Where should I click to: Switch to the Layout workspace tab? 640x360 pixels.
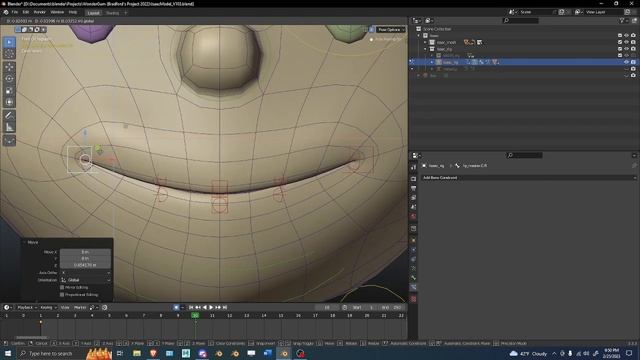coord(93,13)
